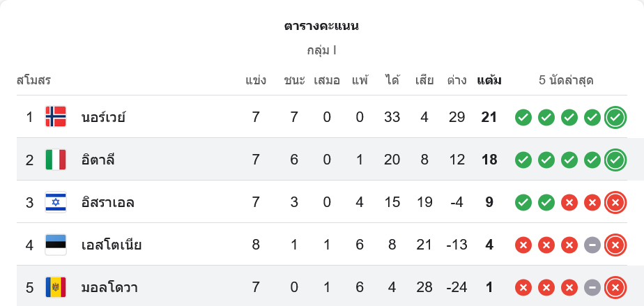
Task: Click Estonia's latest circled loss icon
Action: tap(615, 245)
